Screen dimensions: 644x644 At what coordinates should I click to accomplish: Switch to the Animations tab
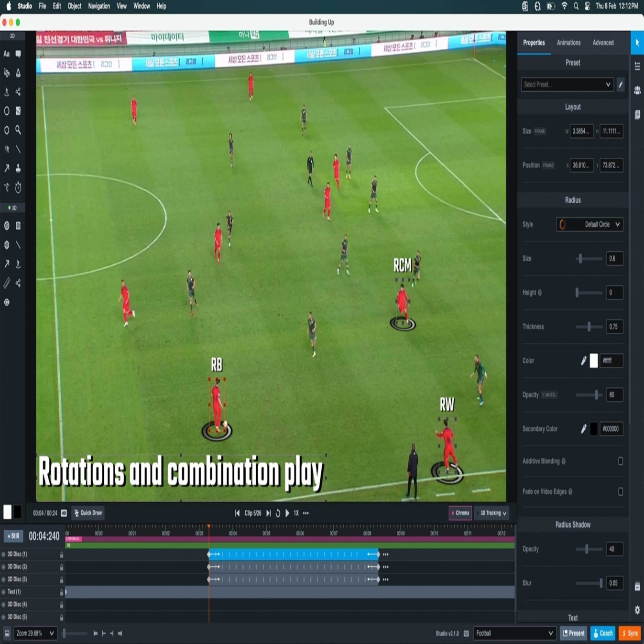[x=568, y=43]
